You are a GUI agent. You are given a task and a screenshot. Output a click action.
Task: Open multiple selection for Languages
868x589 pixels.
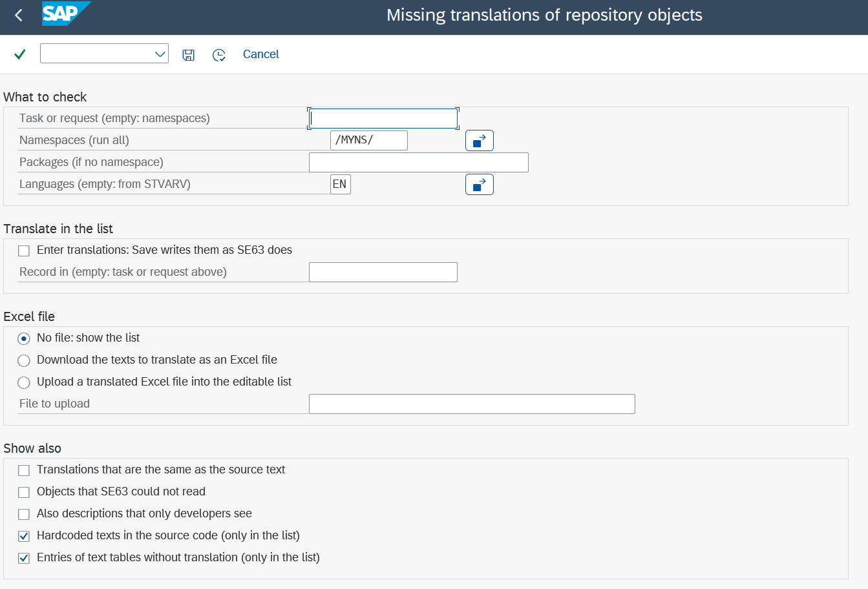480,184
